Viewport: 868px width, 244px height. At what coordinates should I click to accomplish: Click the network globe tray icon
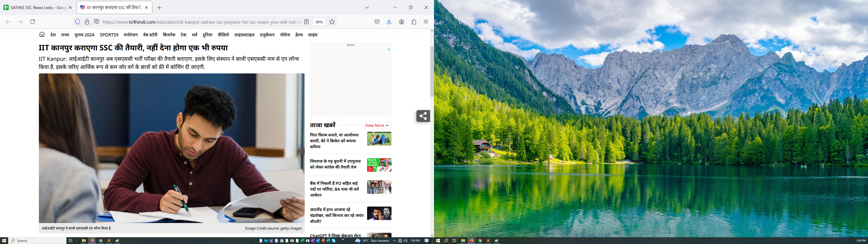point(400,241)
